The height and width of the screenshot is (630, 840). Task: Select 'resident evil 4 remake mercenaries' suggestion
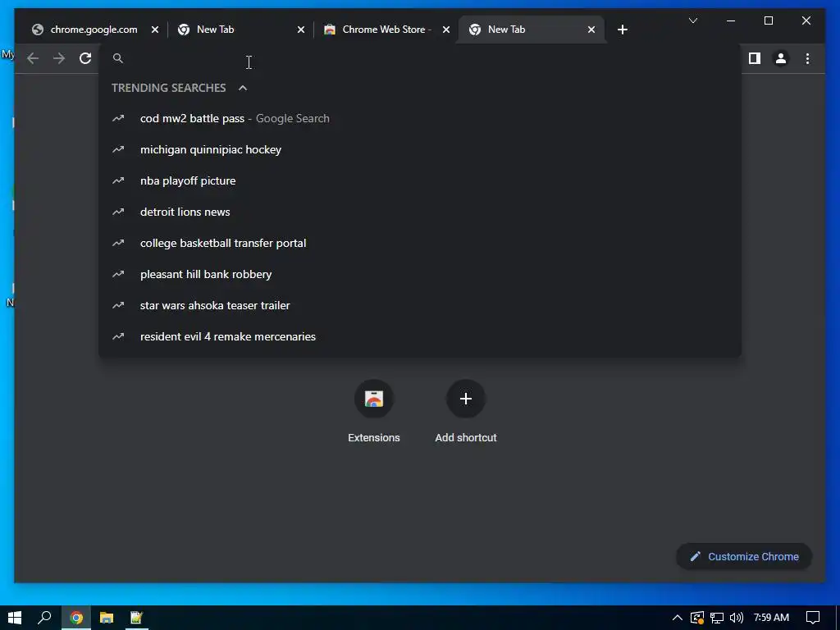420,336
